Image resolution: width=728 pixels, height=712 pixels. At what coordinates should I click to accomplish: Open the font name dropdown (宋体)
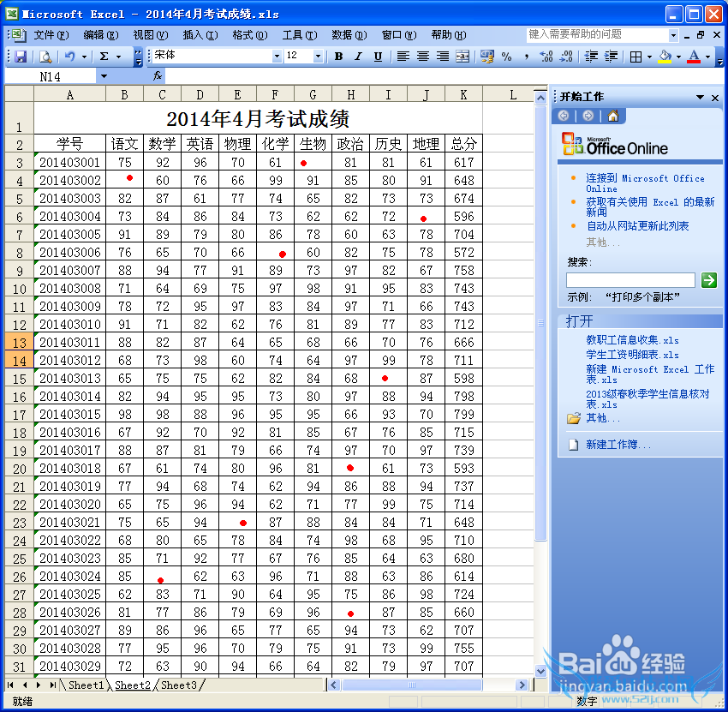[277, 57]
